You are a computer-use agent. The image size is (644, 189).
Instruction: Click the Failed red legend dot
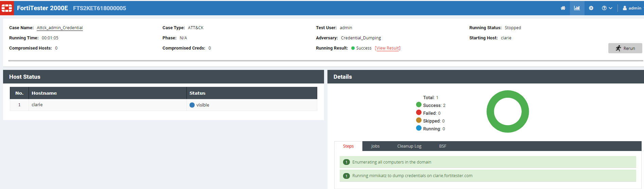419,113
